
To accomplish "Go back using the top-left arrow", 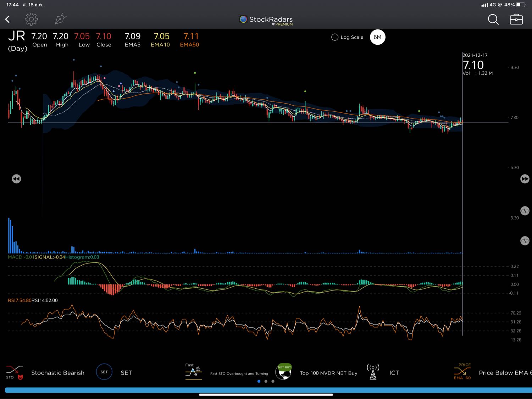I will [x=7, y=19].
